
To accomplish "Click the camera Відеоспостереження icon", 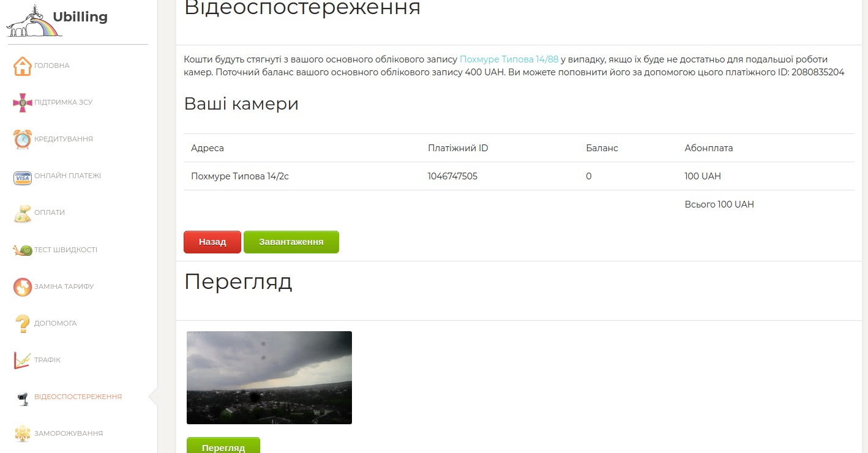I will point(22,397).
